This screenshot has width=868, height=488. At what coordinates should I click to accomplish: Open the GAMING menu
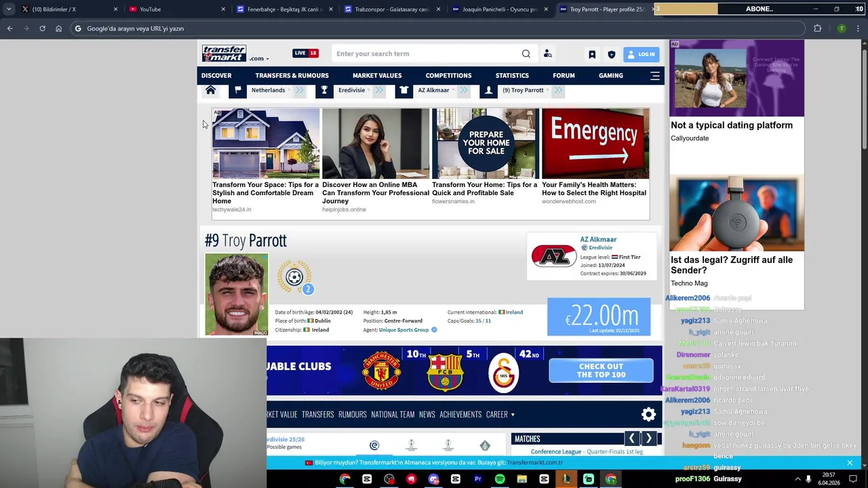click(x=611, y=75)
